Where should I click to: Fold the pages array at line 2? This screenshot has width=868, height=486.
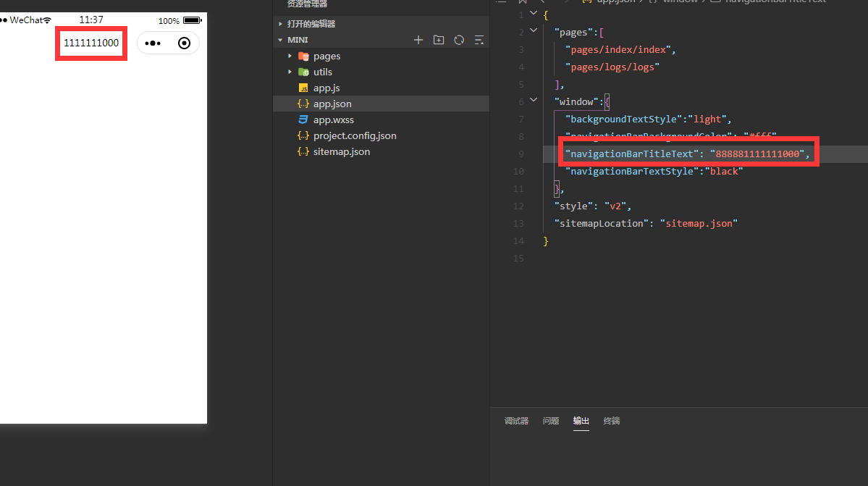pos(533,30)
